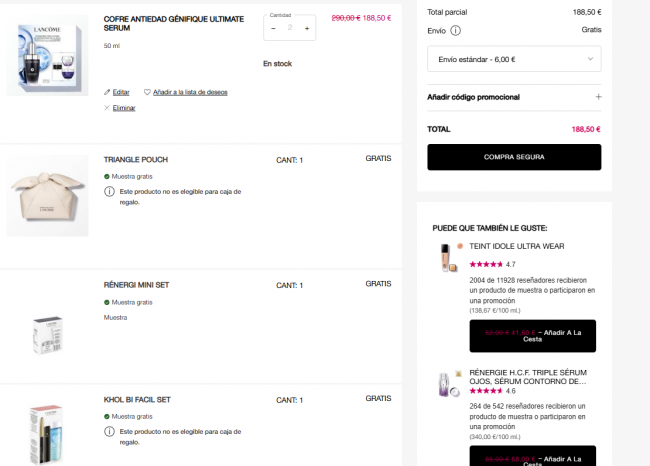Viewport: 650px width, 466px height.
Task: Click the X icon beside Eliminar
Action: coord(107,108)
